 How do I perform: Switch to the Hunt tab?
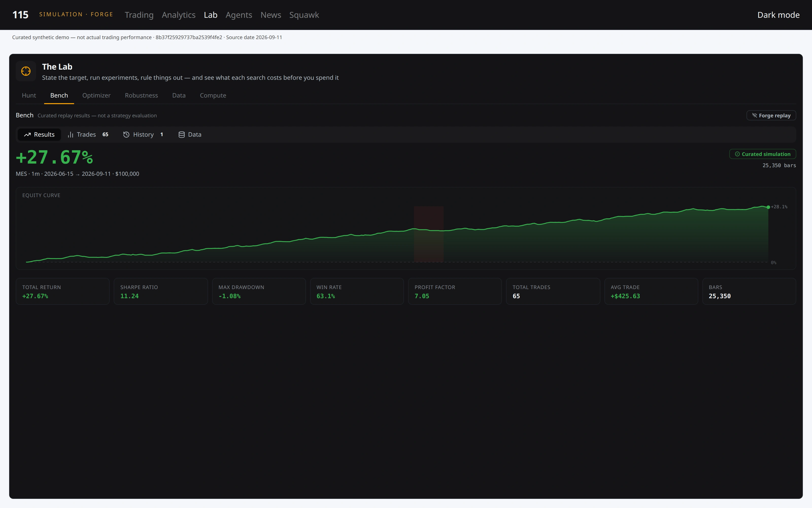(x=29, y=96)
